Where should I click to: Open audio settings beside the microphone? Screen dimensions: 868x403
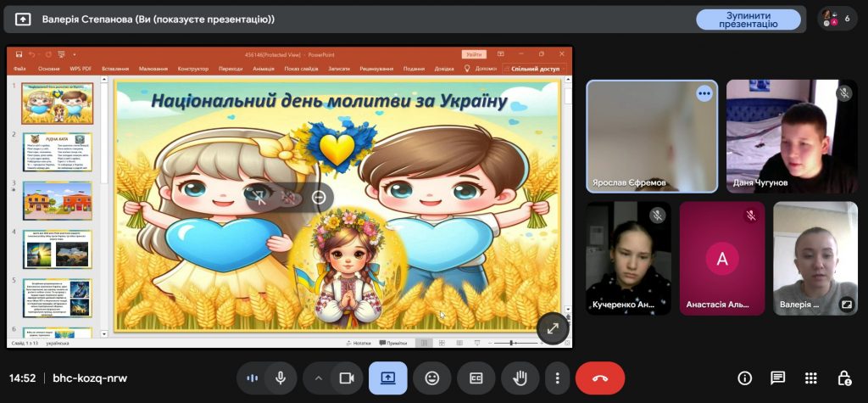pyautogui.click(x=252, y=378)
